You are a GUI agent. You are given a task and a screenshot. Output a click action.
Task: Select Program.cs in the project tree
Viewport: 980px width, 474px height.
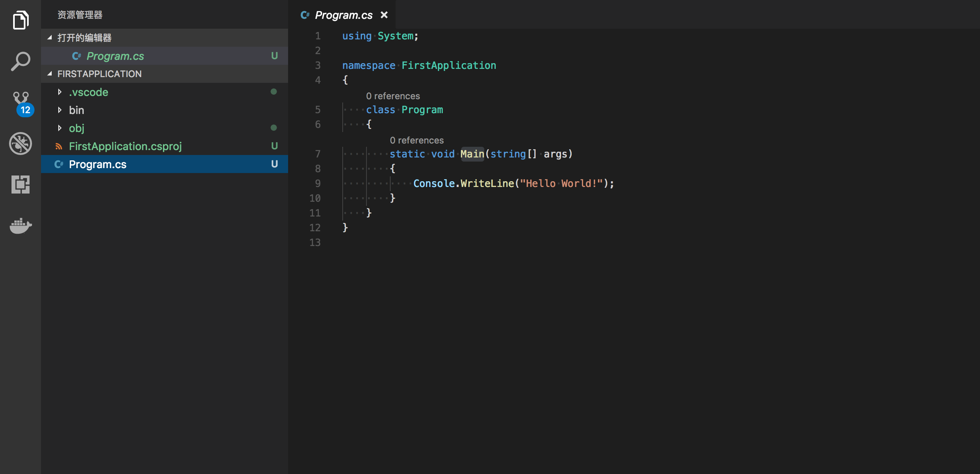click(165, 164)
